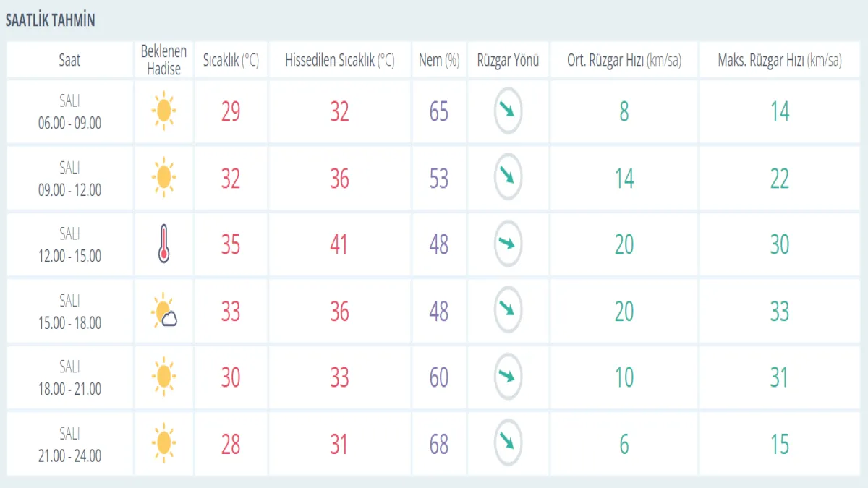Click the SAATLİK TAHMİN heading

coord(50,20)
